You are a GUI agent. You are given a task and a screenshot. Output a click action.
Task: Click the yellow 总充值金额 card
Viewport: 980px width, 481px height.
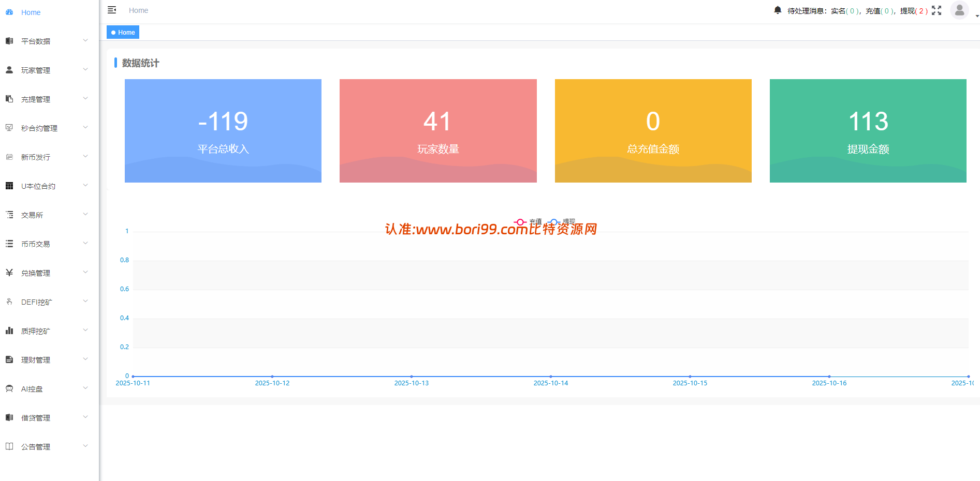pos(653,131)
